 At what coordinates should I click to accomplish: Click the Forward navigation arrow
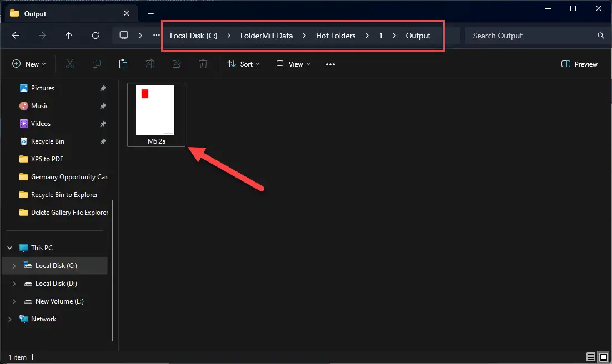[42, 36]
